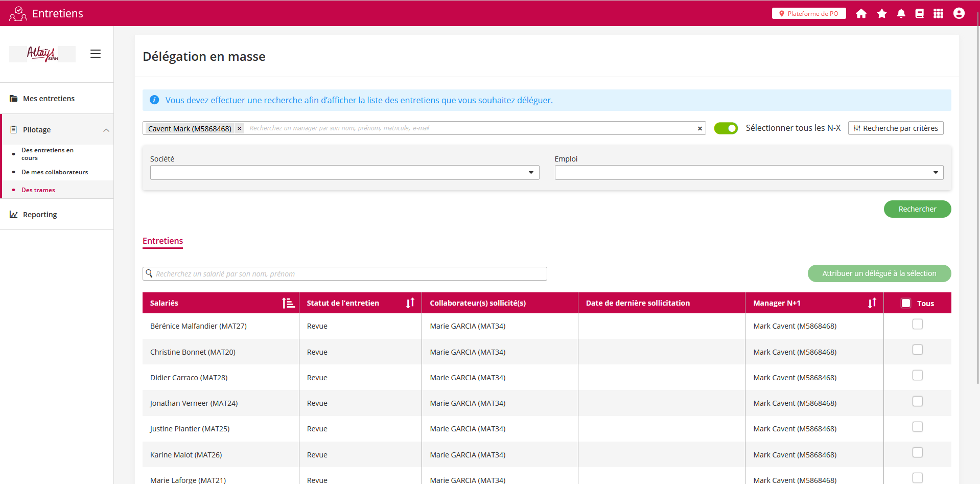Image resolution: width=980 pixels, height=484 pixels.
Task: Open Mes entretiens in sidebar
Action: (x=49, y=99)
